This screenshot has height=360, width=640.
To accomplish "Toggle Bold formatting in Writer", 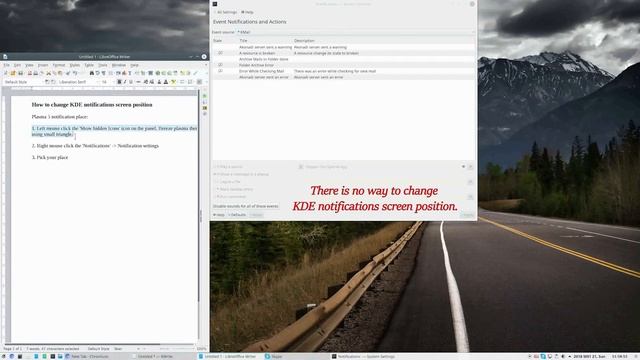I will [119, 82].
